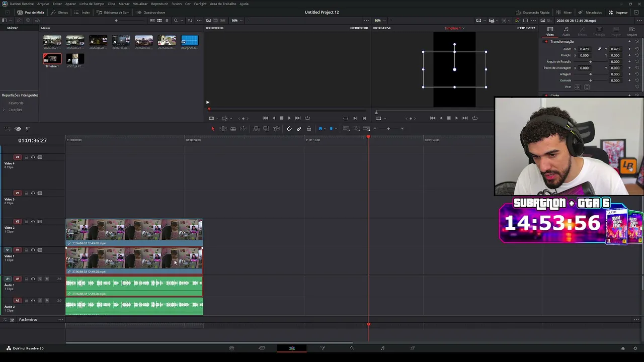Lock the Vídeo 4 track
The height and width of the screenshot is (362, 644).
[x=26, y=157]
